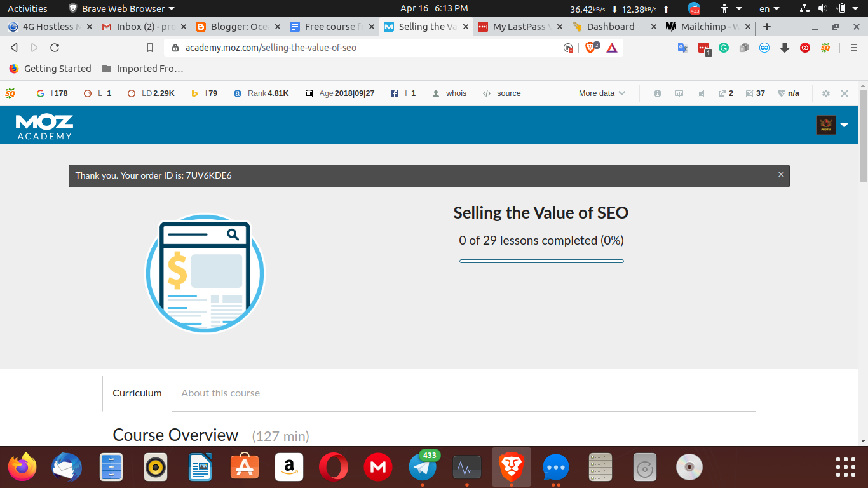The height and width of the screenshot is (488, 868).
Task: Click the Selling the Value of SEO course image
Action: click(x=205, y=273)
